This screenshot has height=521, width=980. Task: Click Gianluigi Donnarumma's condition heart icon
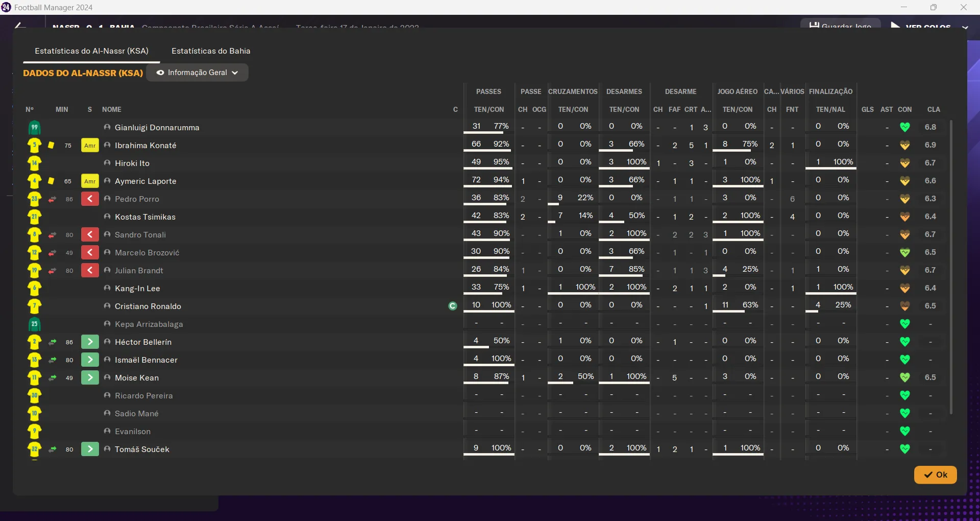point(904,127)
